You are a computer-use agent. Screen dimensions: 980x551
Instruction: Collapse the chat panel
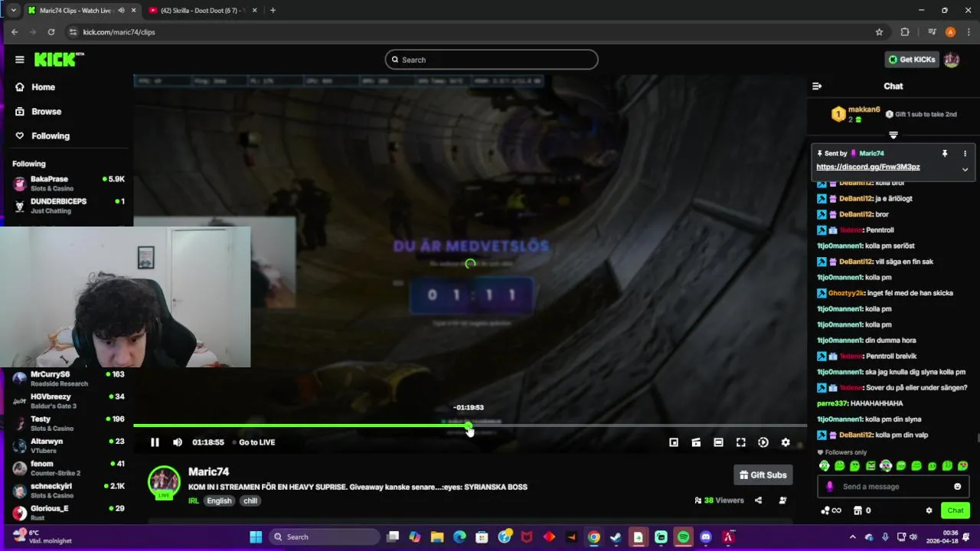(817, 86)
